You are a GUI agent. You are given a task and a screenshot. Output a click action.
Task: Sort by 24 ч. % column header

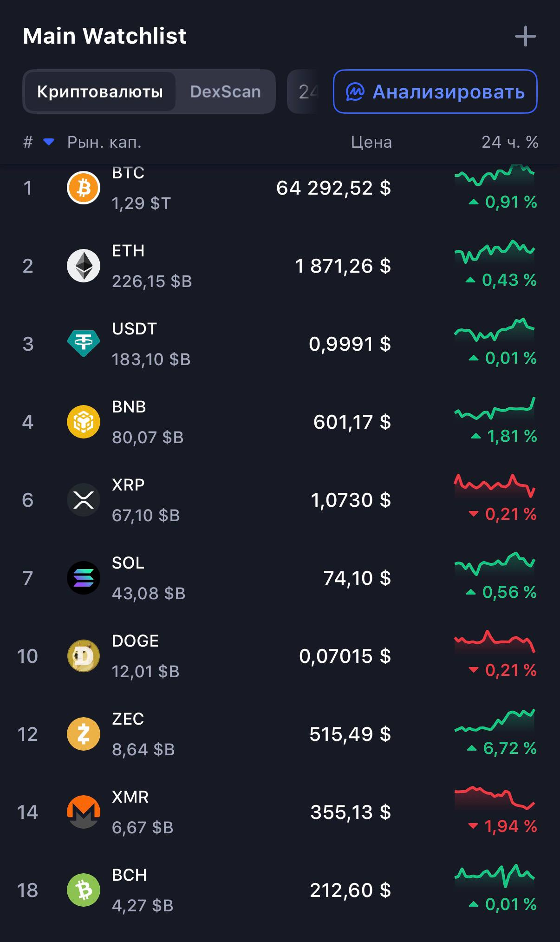pos(510,142)
